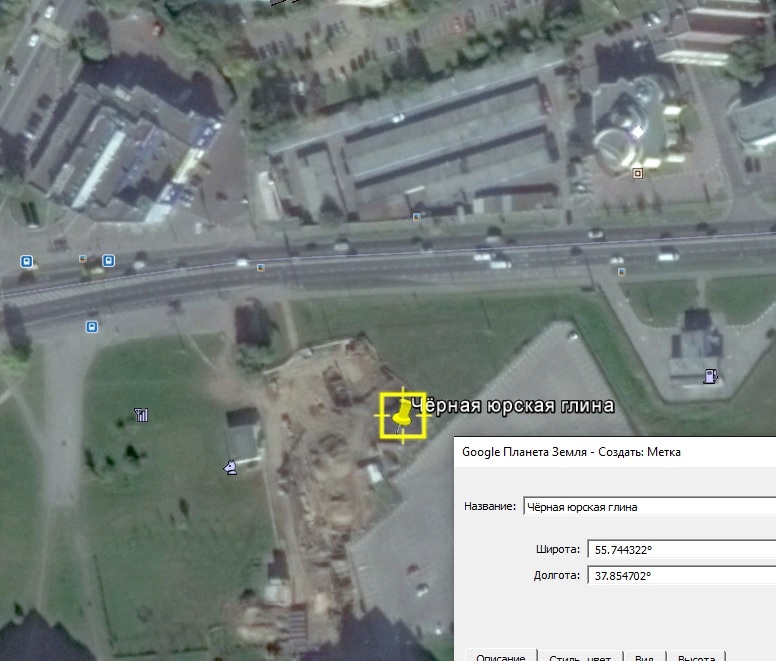This screenshot has height=661, width=776.
Task: Click the Долгота longitude field
Action: pyautogui.click(x=680, y=576)
